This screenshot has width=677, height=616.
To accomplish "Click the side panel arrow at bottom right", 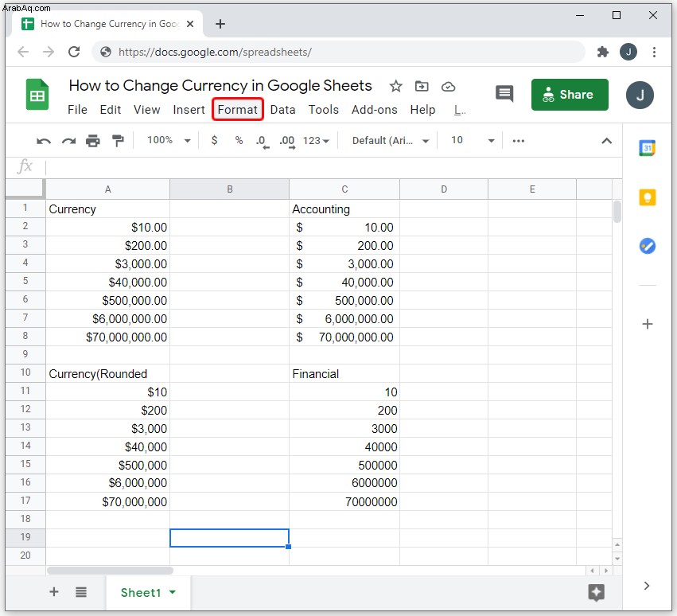I will coord(646,586).
